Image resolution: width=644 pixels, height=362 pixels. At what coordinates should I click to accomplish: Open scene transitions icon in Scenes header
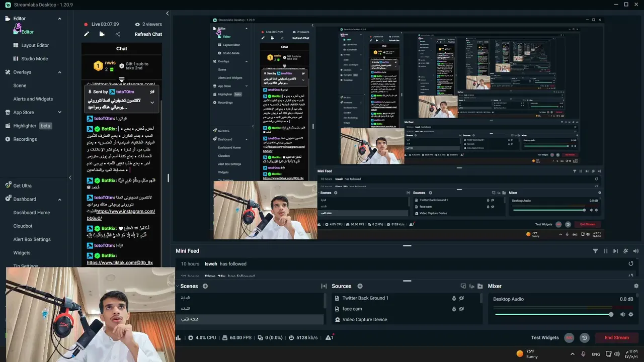pyautogui.click(x=324, y=286)
